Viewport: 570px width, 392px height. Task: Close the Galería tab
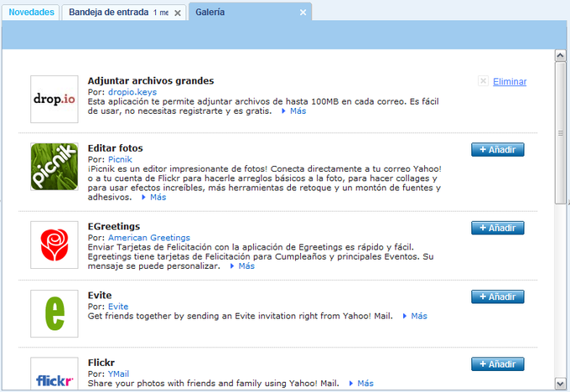303,13
